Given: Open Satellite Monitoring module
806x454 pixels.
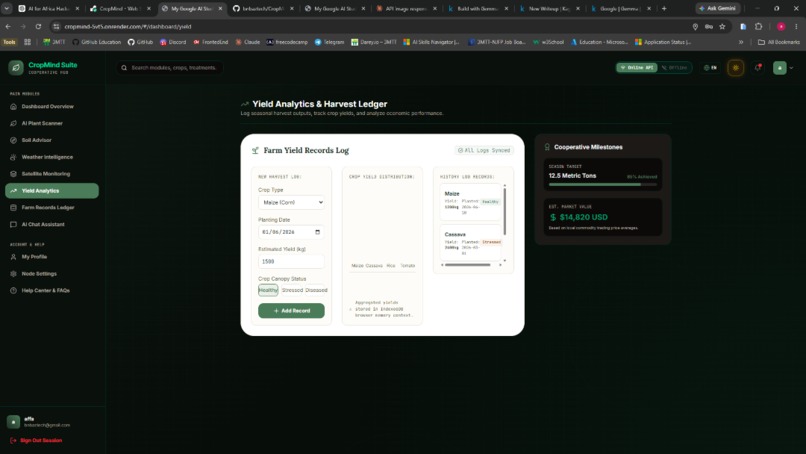Looking at the screenshot, I should point(45,174).
